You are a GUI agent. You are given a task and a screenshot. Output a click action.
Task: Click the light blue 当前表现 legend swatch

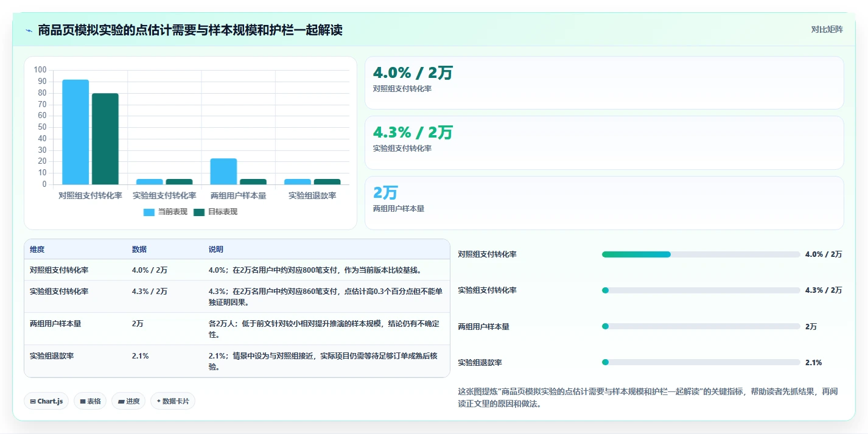pos(149,212)
